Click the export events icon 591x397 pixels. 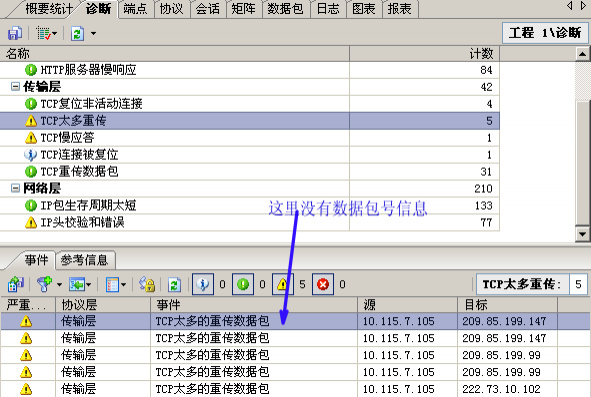[x=15, y=284]
